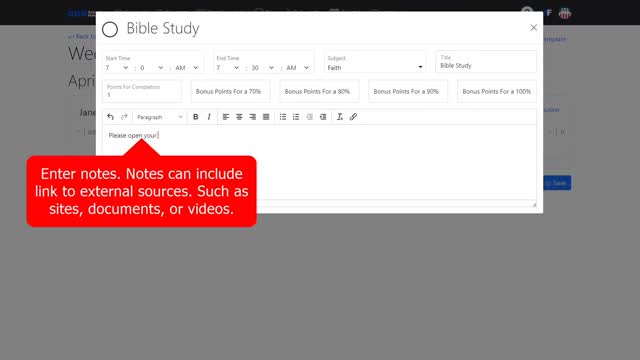This screenshot has width=640, height=360.
Task: Justify the text
Action: (x=266, y=117)
